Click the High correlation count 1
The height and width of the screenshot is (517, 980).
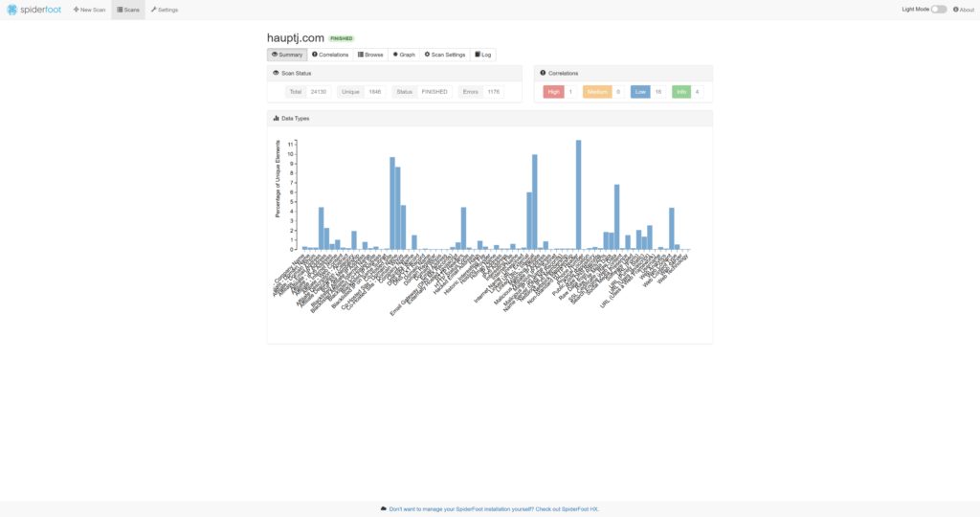pos(570,92)
